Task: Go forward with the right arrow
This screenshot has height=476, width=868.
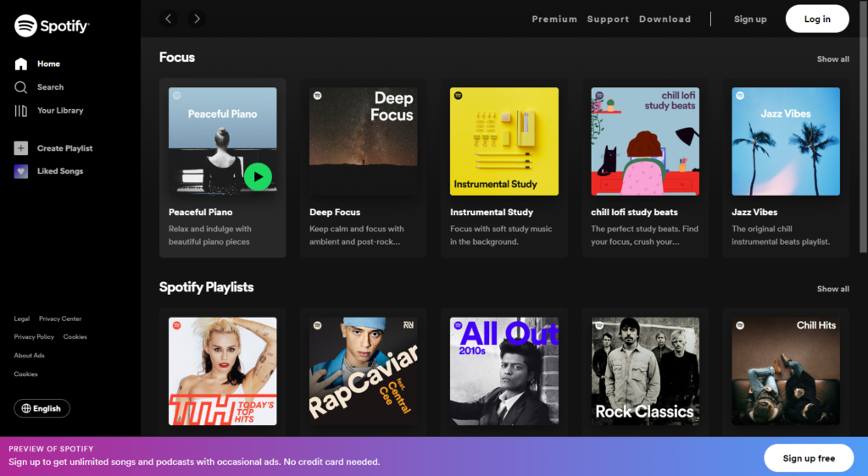Action: [x=197, y=19]
